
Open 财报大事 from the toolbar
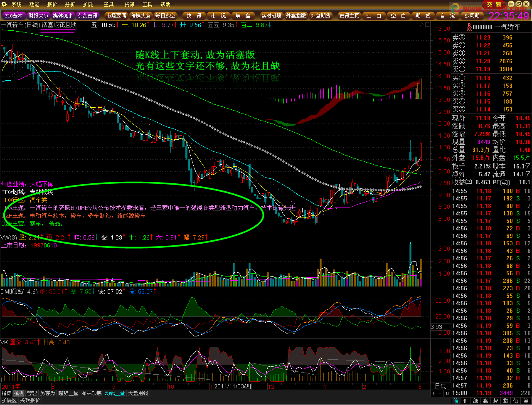click(x=38, y=16)
